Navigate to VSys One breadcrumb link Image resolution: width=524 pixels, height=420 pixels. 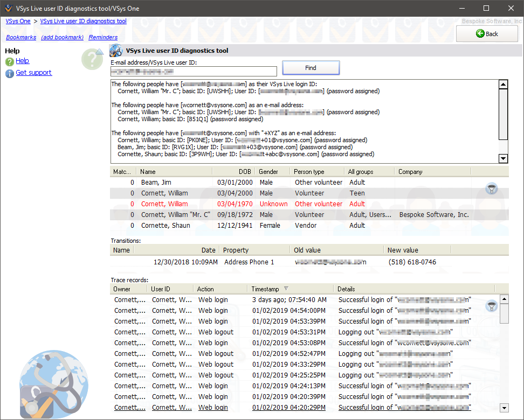(18, 21)
